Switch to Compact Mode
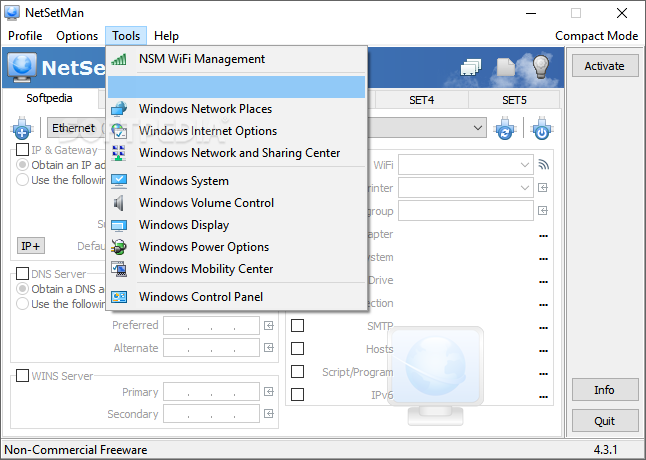 click(597, 36)
